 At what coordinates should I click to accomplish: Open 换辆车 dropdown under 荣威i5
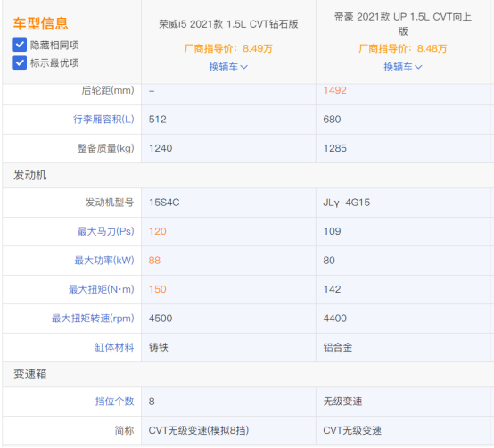click(228, 67)
